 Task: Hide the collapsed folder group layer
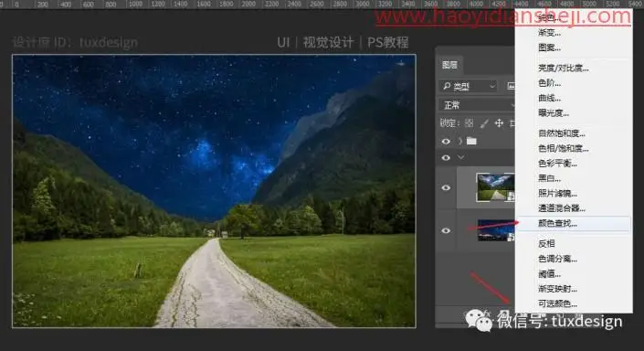446,142
